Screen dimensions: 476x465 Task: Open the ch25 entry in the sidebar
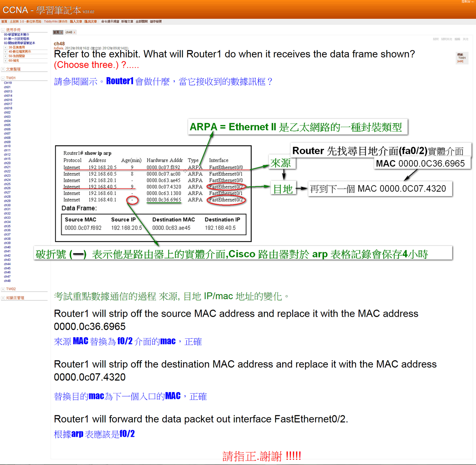click(x=7, y=184)
